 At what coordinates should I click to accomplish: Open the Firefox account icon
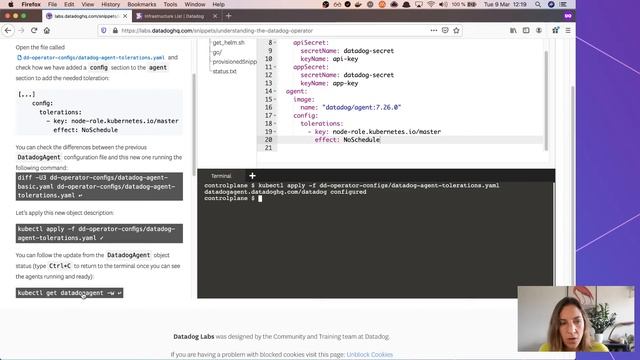click(539, 30)
